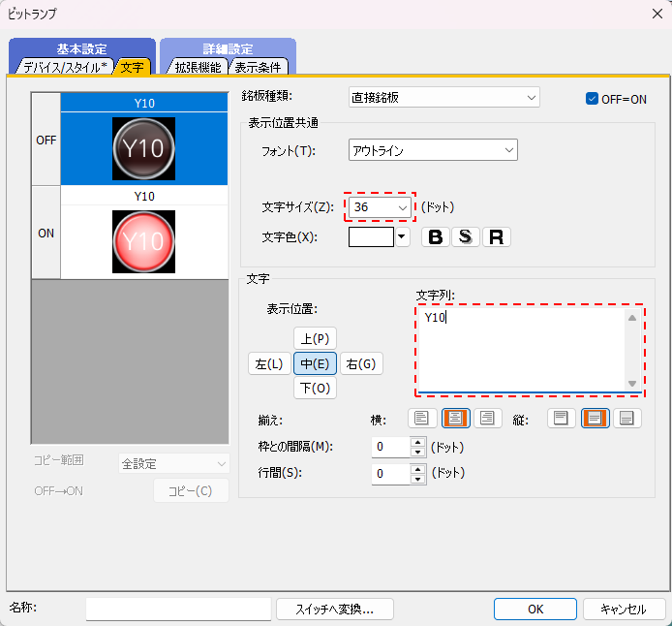Image resolution: width=672 pixels, height=626 pixels.
Task: Set vertical alignment to top
Action: [x=561, y=419]
